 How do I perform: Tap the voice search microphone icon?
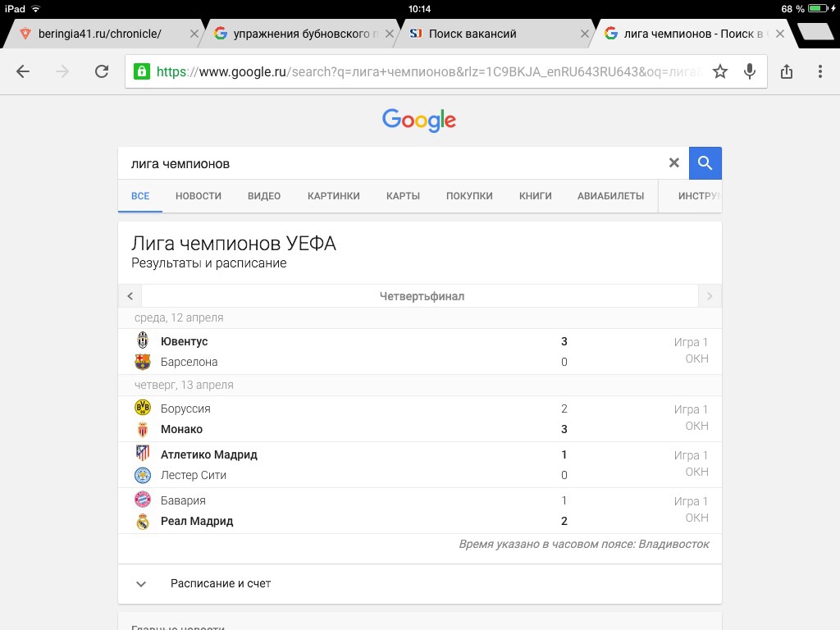click(x=749, y=71)
